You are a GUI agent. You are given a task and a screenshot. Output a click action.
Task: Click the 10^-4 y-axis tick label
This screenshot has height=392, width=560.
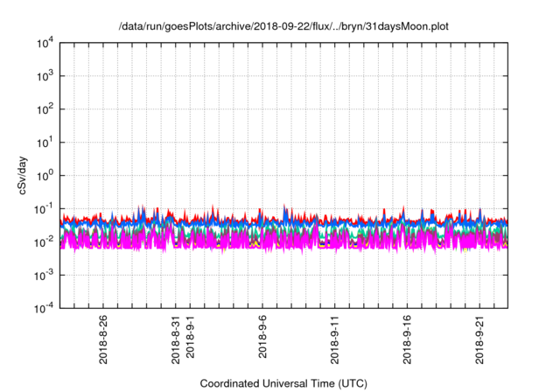point(44,307)
